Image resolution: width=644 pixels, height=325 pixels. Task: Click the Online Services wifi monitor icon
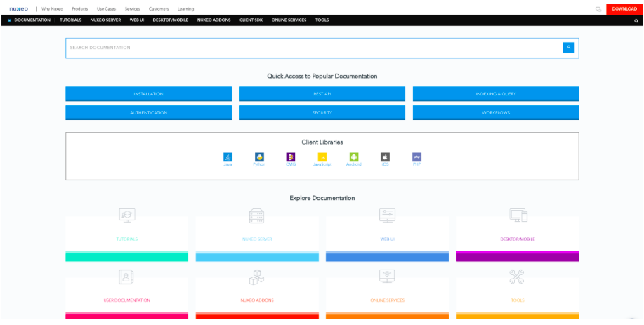tap(387, 277)
